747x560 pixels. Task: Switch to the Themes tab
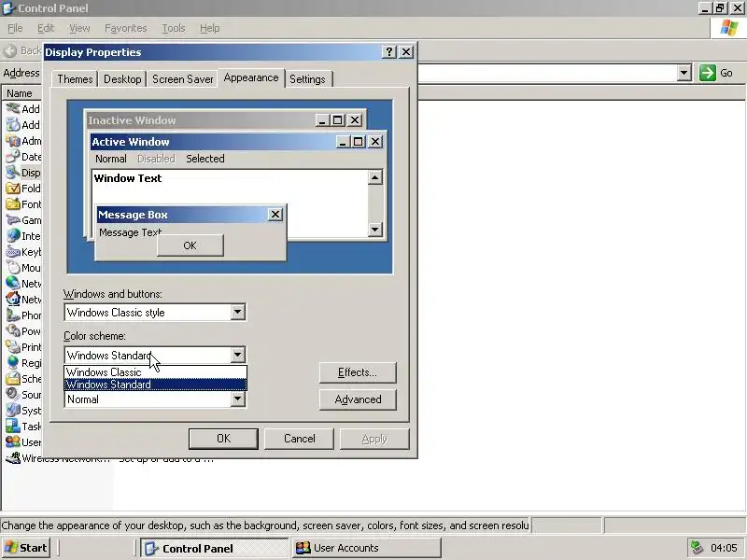tap(75, 79)
